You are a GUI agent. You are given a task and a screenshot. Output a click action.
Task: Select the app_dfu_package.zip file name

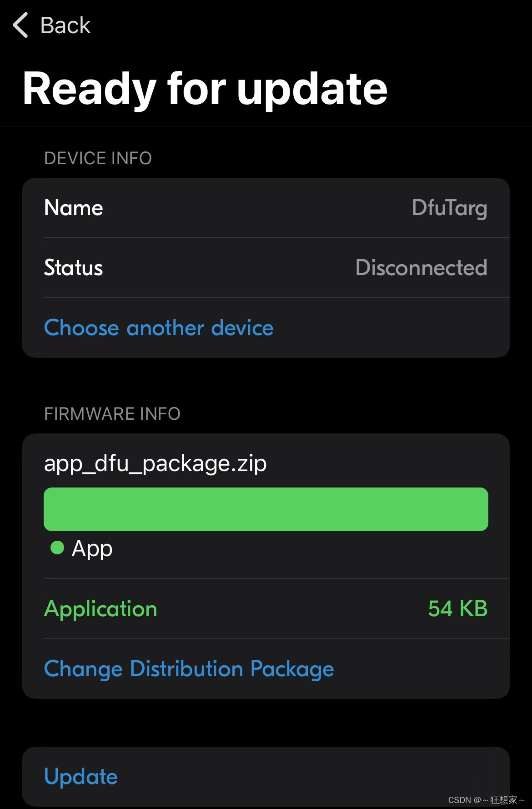[155, 463]
